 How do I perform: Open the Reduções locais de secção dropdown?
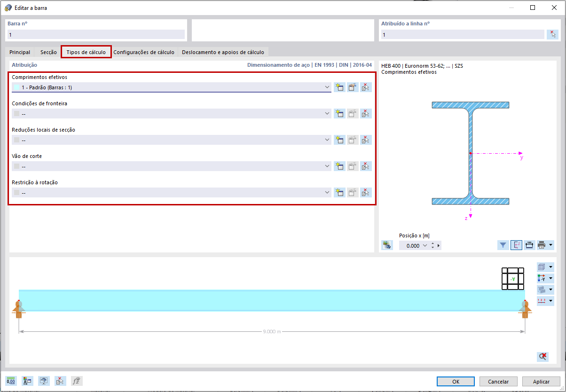[327, 140]
